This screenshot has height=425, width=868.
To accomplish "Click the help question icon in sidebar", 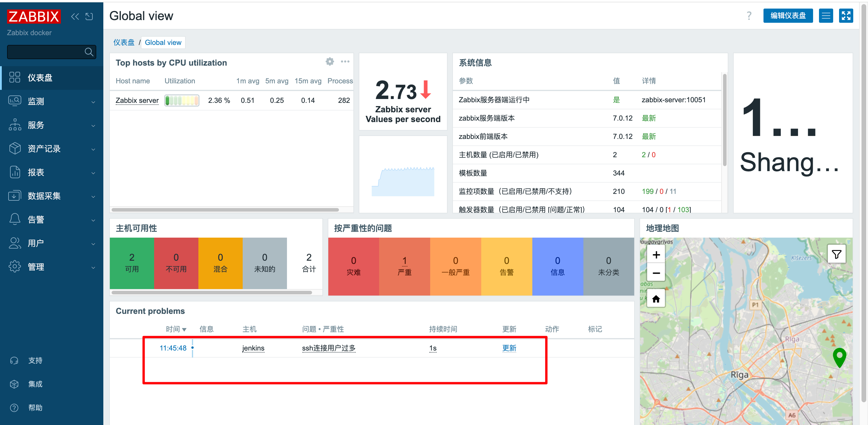I will (x=14, y=408).
